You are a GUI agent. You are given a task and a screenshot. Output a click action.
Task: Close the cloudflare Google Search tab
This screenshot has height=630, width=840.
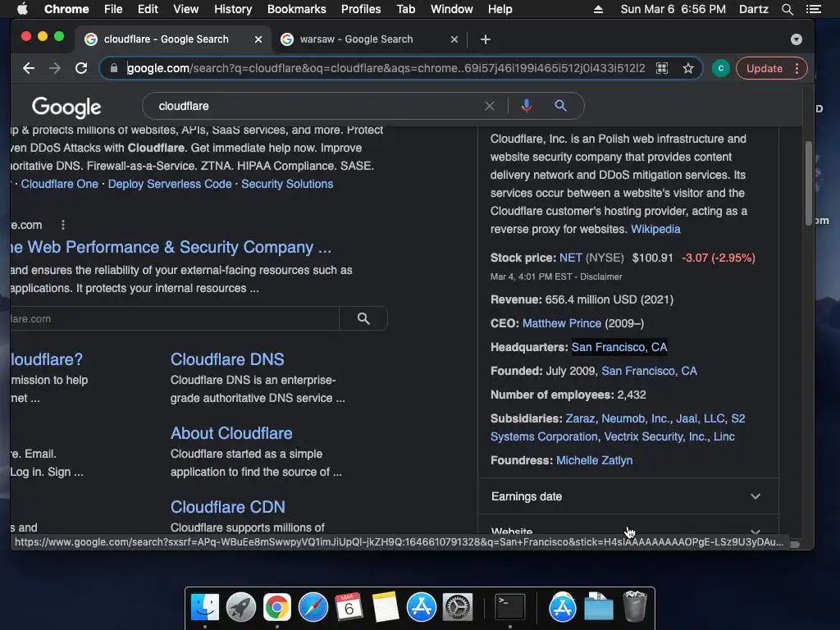258,39
